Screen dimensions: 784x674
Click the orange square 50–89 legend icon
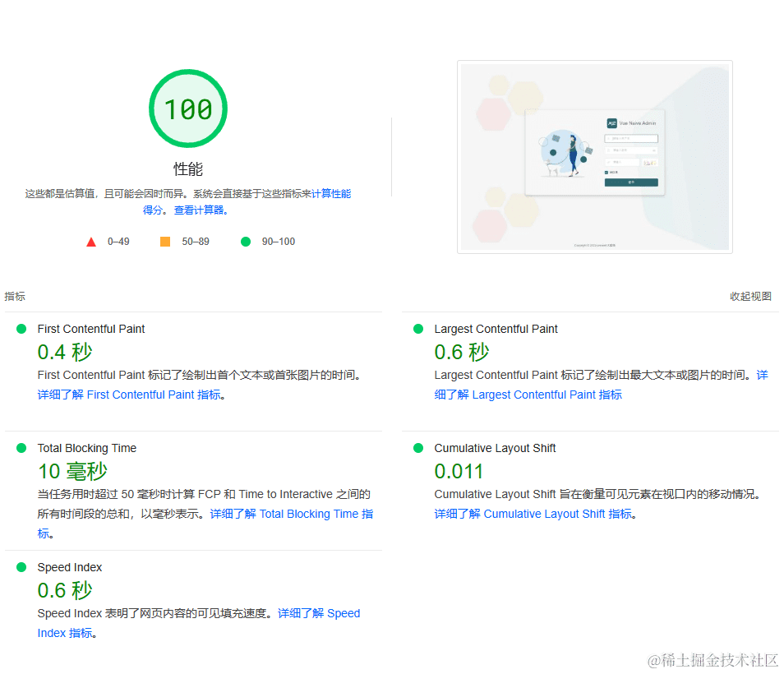165,242
